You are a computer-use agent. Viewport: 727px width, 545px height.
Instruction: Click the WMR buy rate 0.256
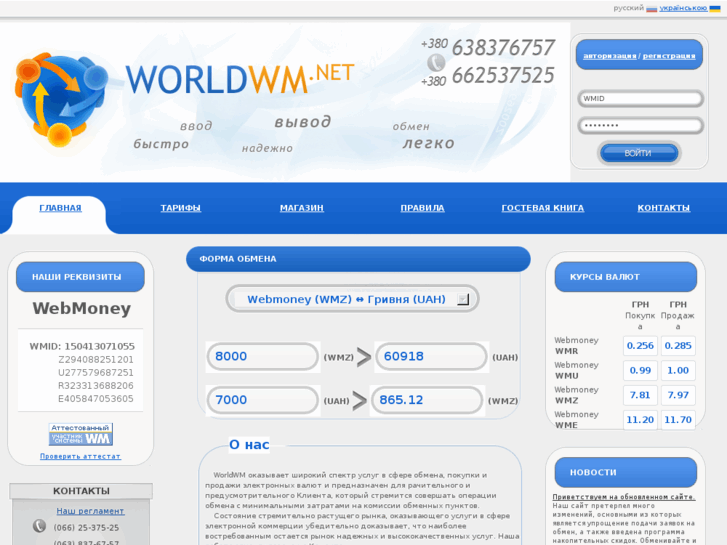640,346
